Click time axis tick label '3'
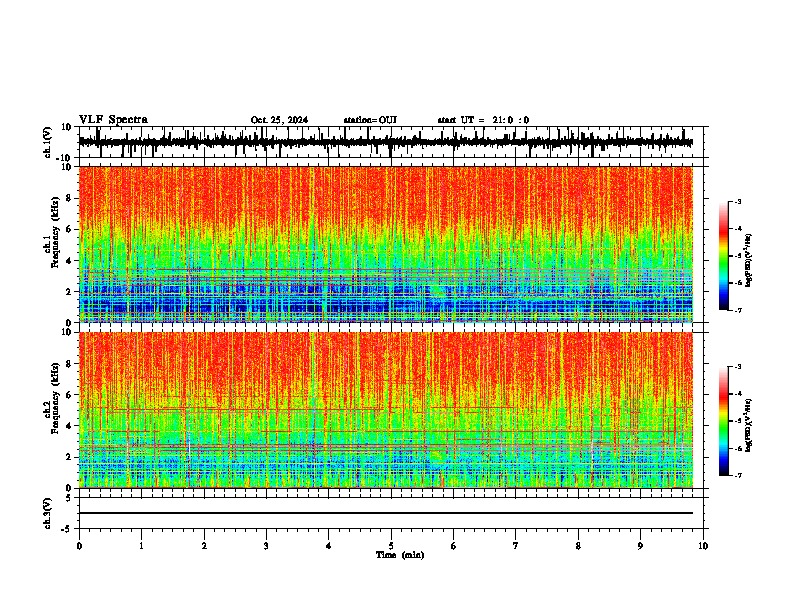 266,546
